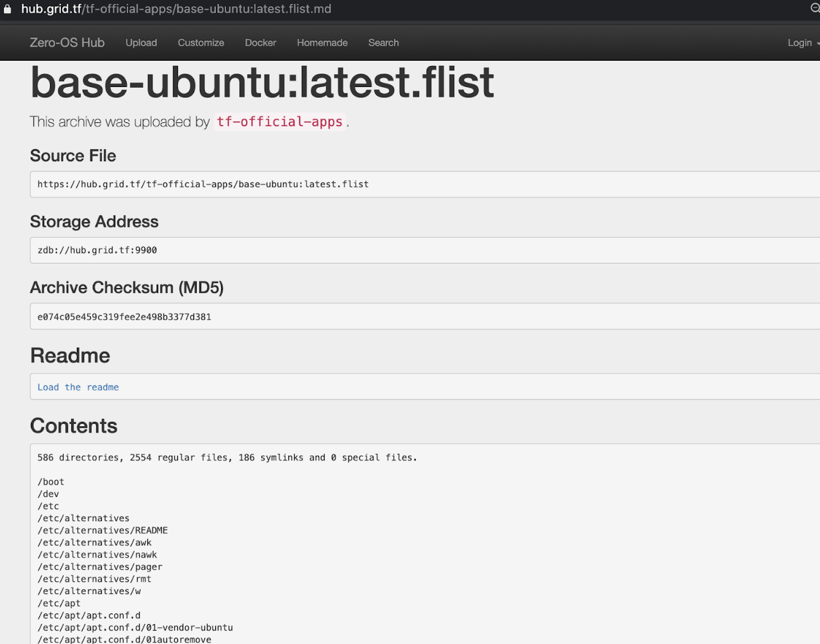Image resolution: width=820 pixels, height=644 pixels.
Task: Go to the Zero-OS Hub home link
Action: point(67,43)
